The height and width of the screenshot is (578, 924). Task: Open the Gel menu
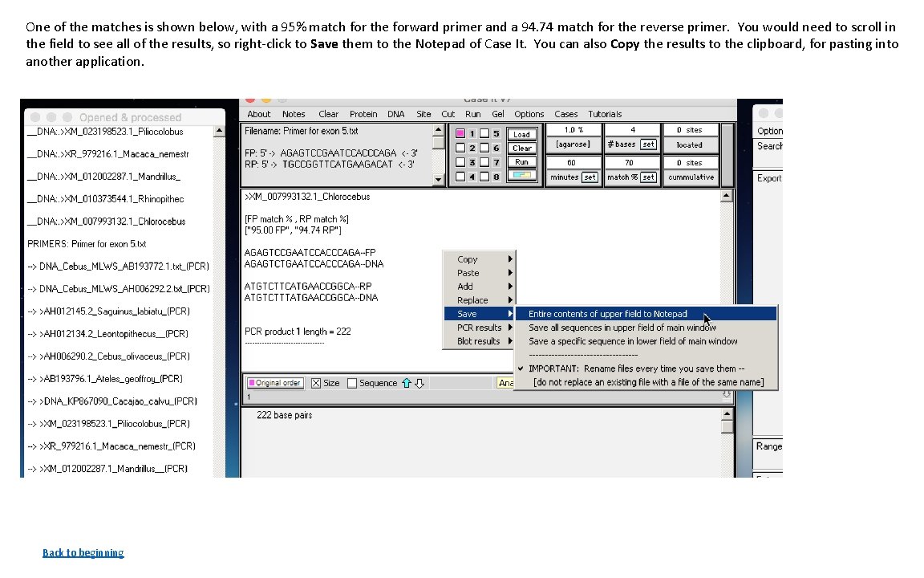pyautogui.click(x=498, y=114)
